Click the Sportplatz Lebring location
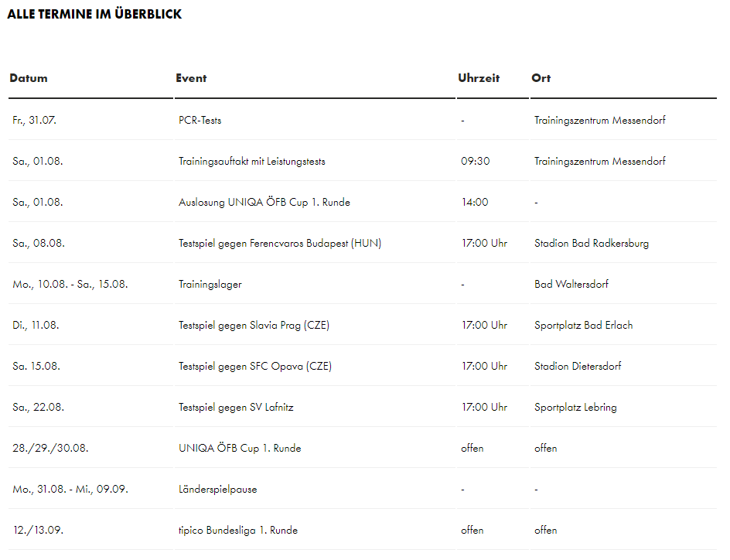Viewport: 730px width, 560px height. [575, 407]
